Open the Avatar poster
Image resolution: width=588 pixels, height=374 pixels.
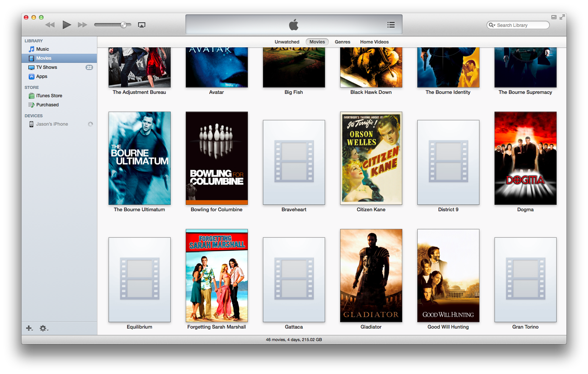point(217,67)
